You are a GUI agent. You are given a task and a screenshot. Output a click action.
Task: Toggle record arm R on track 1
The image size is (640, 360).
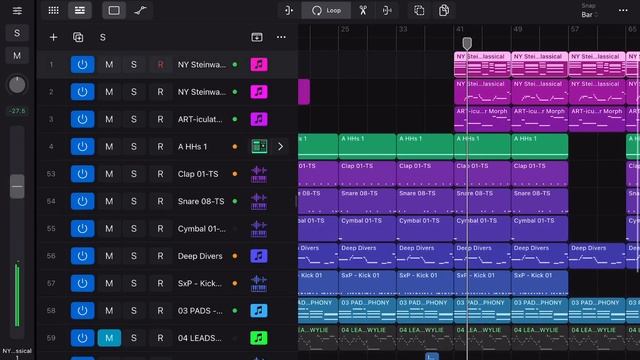160,64
